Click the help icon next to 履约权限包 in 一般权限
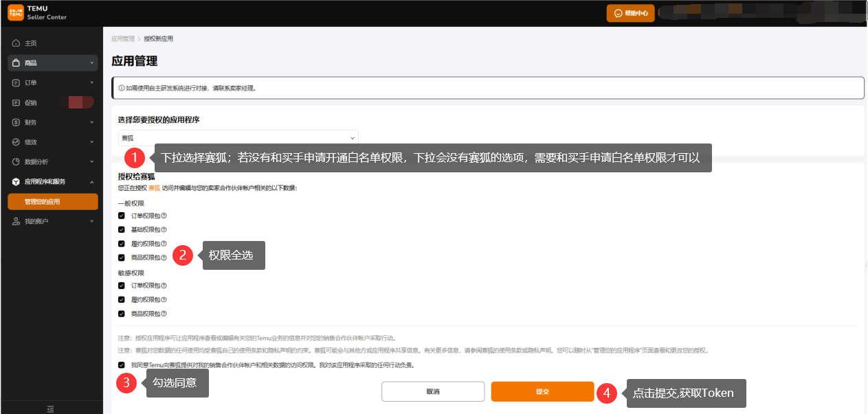The width and height of the screenshot is (868, 414). (164, 244)
